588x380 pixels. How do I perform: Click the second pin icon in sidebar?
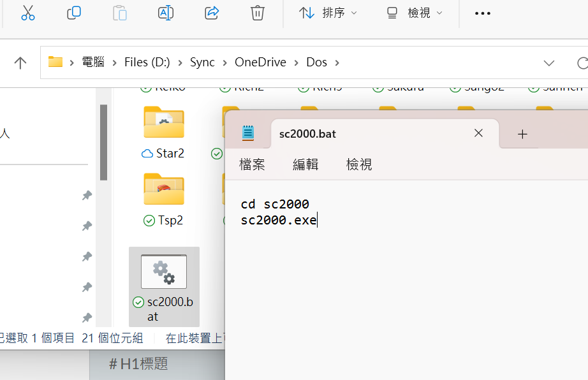click(87, 226)
